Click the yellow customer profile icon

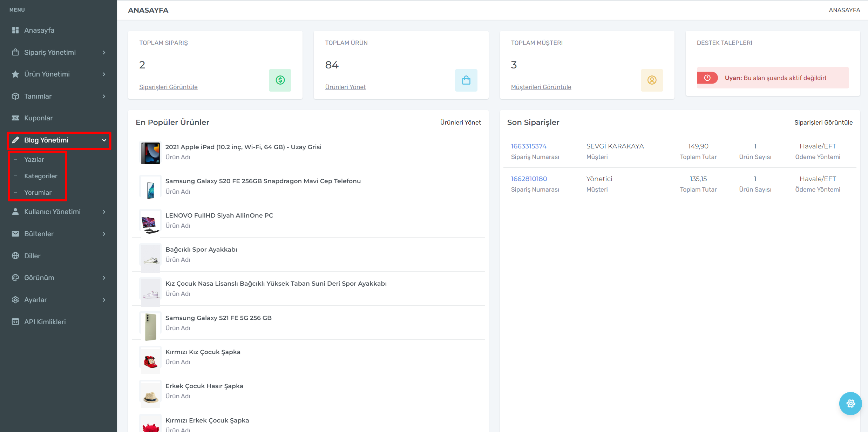click(652, 80)
